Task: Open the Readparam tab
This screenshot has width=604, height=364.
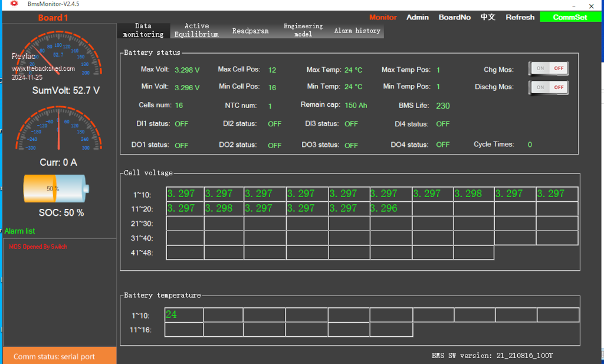Action: pyautogui.click(x=250, y=31)
